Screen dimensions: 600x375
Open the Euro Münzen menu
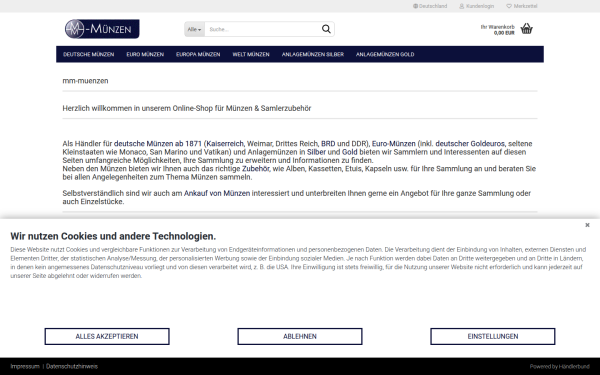click(145, 54)
